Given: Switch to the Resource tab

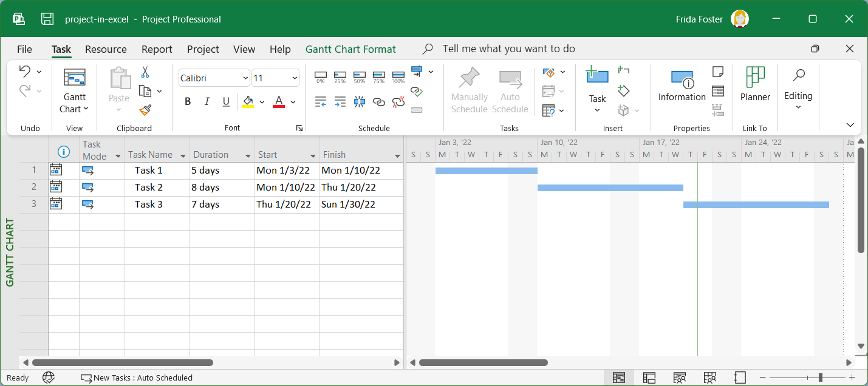Looking at the screenshot, I should point(106,49).
